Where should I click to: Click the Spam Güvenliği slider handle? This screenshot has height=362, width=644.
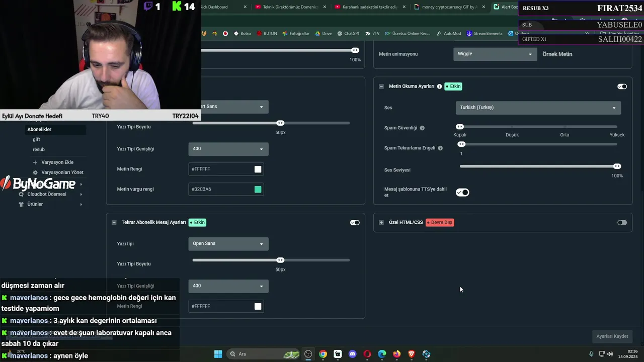click(x=460, y=127)
